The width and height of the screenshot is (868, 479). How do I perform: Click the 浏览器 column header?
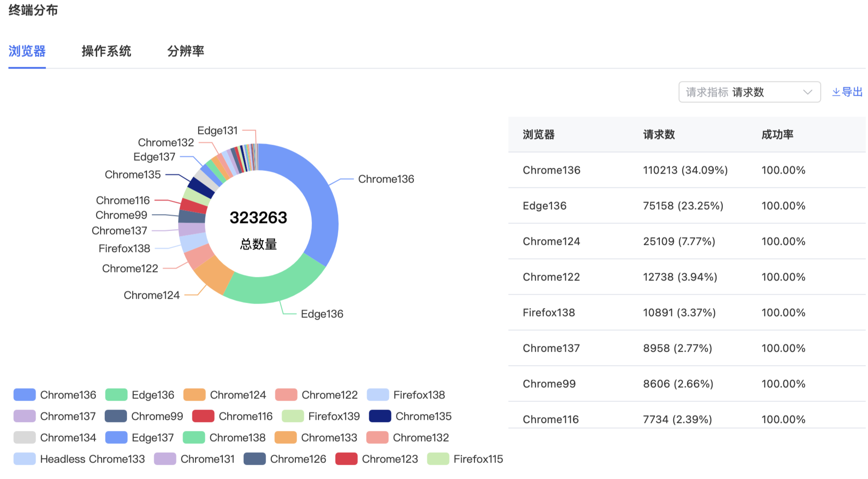tap(539, 134)
